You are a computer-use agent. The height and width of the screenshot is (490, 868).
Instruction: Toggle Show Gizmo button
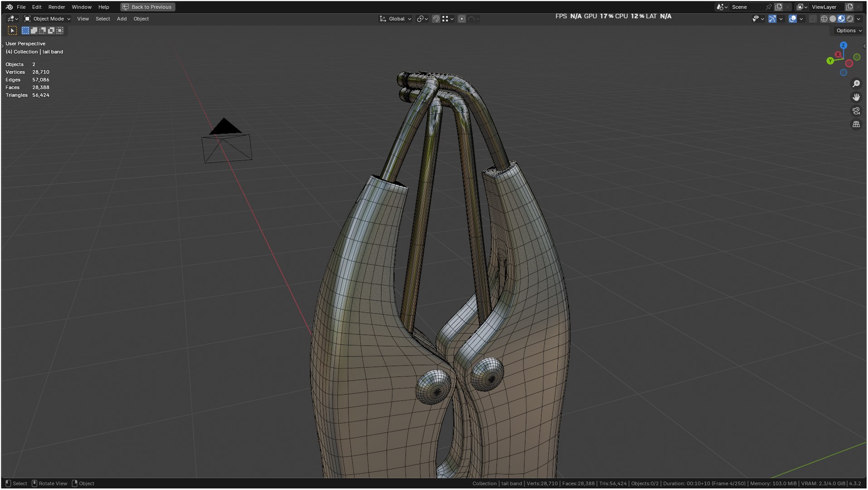[772, 19]
